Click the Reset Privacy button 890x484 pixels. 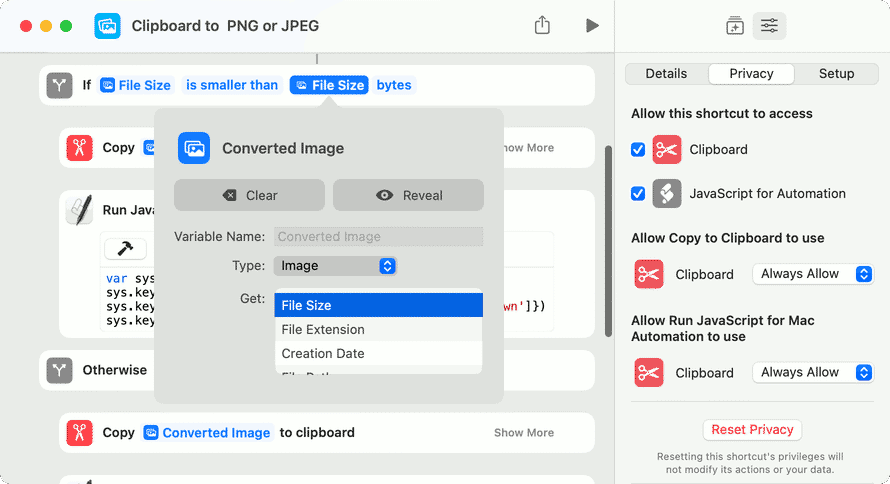[752, 430]
